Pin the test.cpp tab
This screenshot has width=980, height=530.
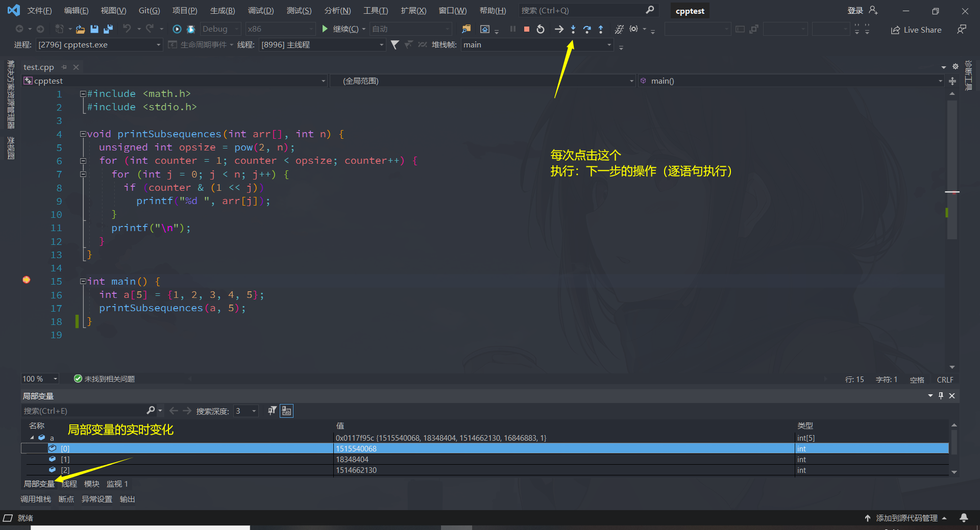click(64, 67)
